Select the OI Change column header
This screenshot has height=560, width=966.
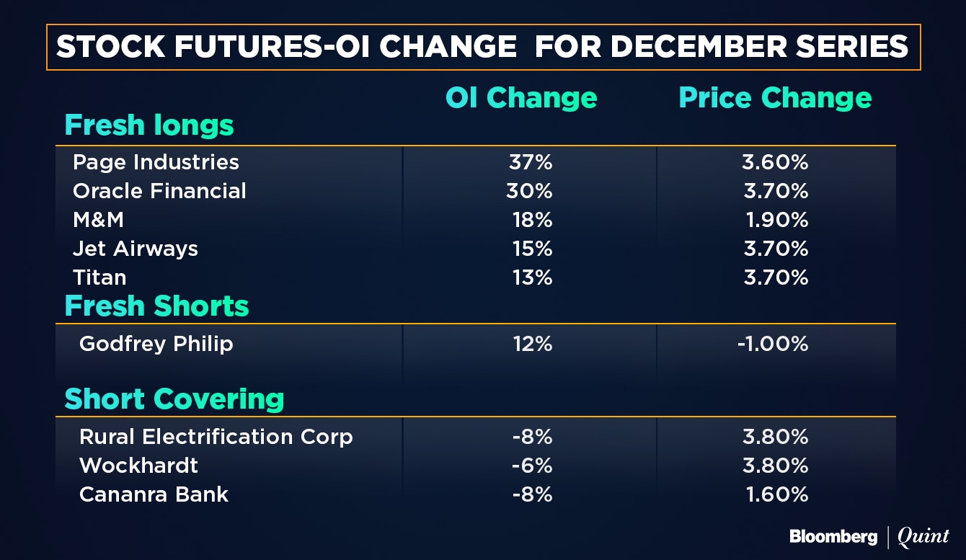click(521, 98)
